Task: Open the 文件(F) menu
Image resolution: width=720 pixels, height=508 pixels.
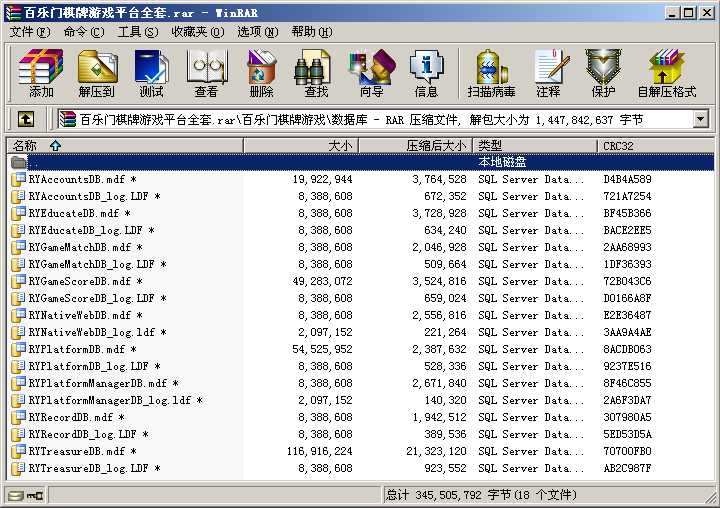Action: coord(30,32)
